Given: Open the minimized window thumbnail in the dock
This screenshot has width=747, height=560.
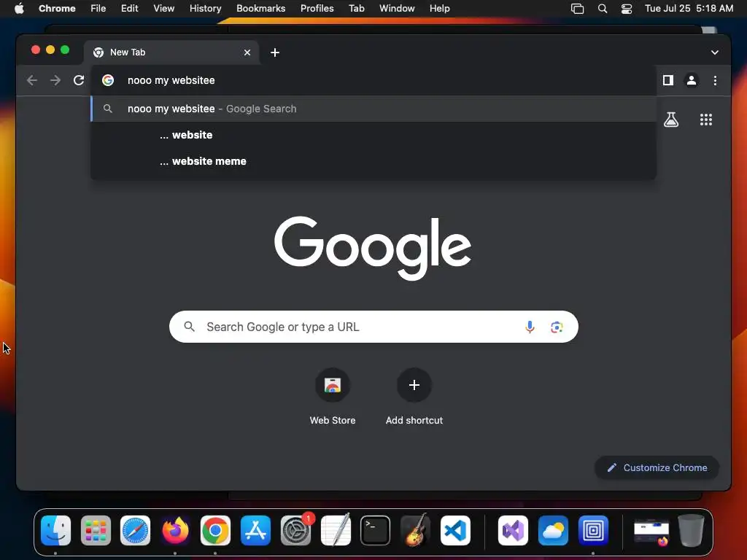Looking at the screenshot, I should pos(651,532).
